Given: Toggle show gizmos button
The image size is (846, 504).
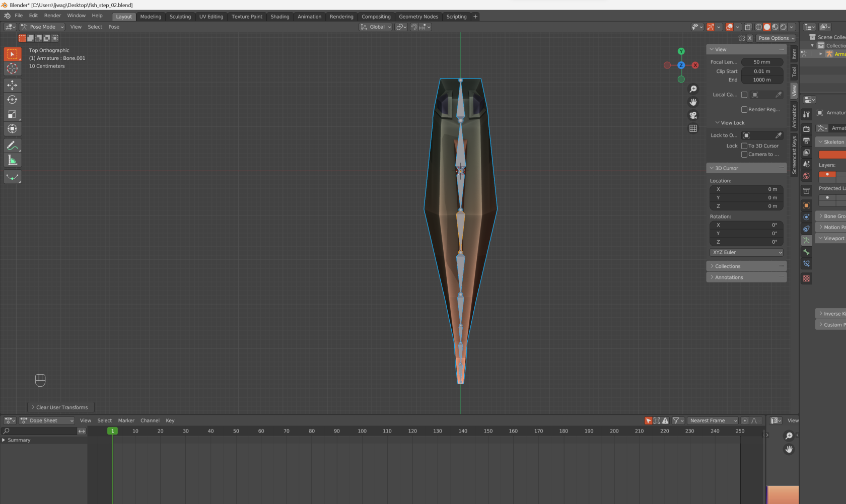Looking at the screenshot, I should (711, 27).
